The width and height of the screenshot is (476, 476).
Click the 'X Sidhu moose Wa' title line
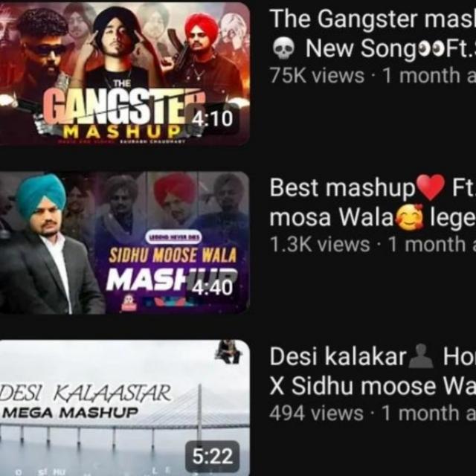pos(373,386)
